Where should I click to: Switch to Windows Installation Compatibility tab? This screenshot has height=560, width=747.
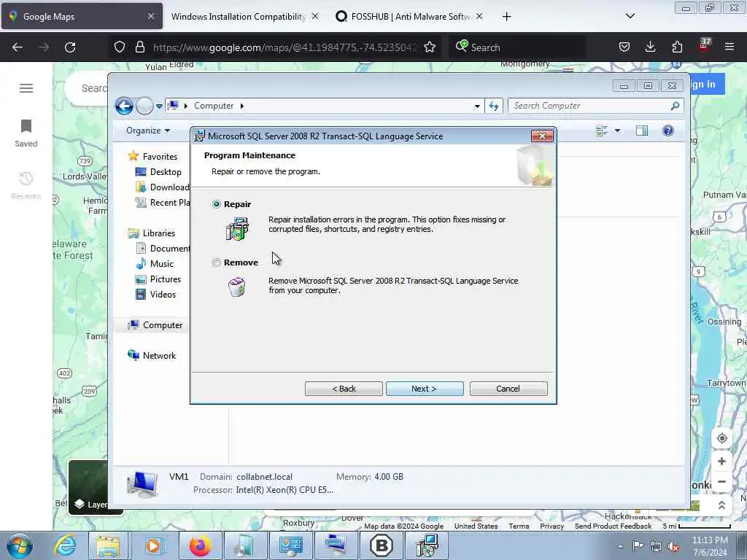pos(239,16)
